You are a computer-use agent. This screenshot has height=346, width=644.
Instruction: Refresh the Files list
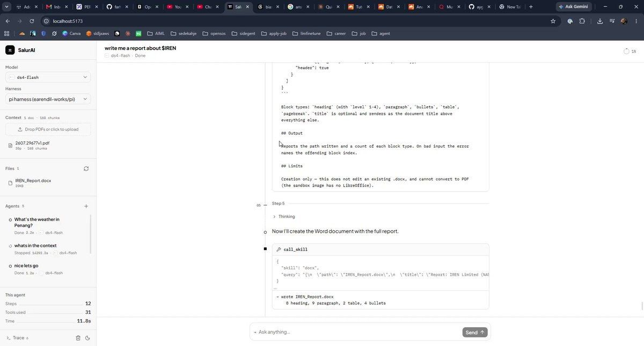86,168
